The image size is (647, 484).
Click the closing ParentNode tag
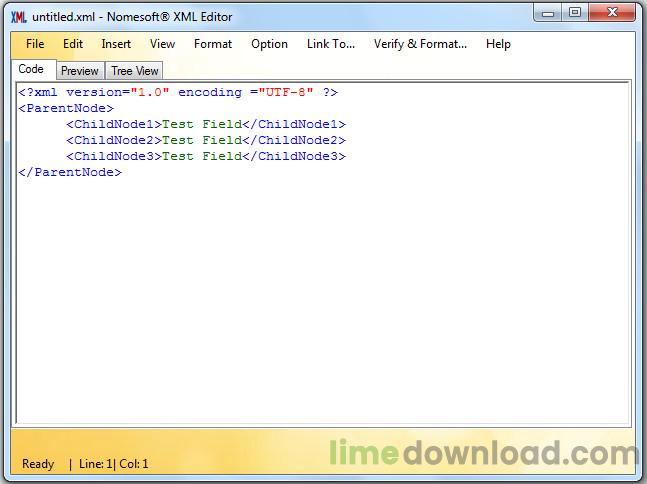tap(70, 172)
